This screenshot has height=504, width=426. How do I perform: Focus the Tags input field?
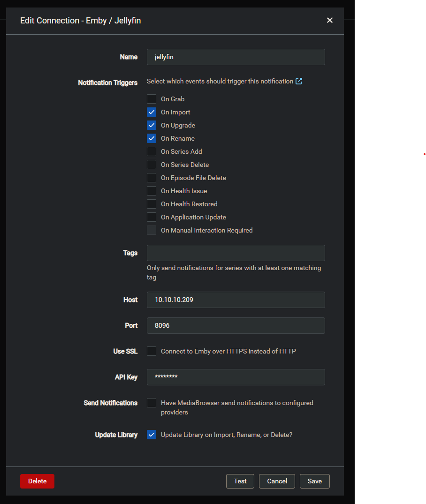(236, 253)
